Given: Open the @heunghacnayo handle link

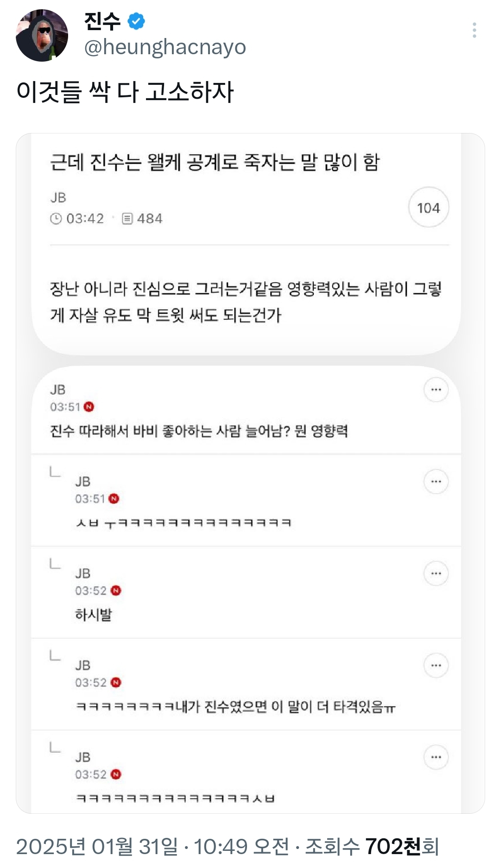Looking at the screenshot, I should (165, 47).
